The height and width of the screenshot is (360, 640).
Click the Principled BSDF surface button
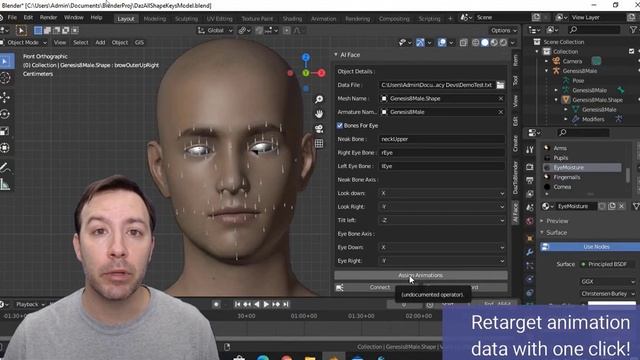click(x=607, y=264)
